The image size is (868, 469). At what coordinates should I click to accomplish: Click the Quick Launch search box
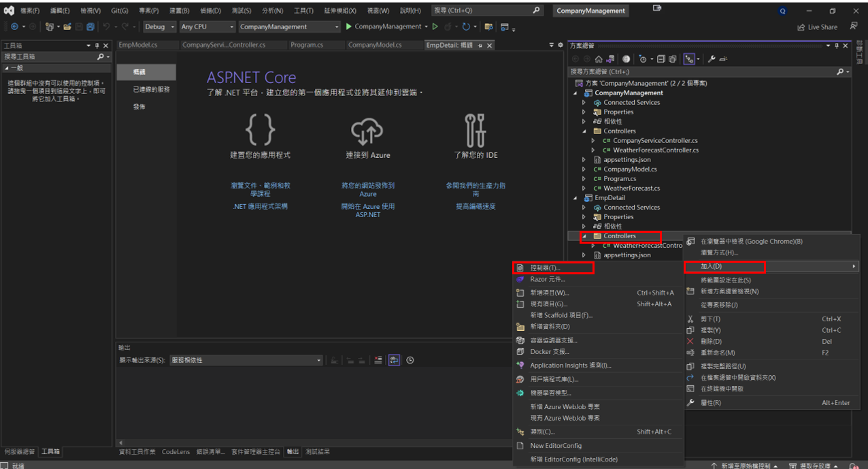(488, 11)
